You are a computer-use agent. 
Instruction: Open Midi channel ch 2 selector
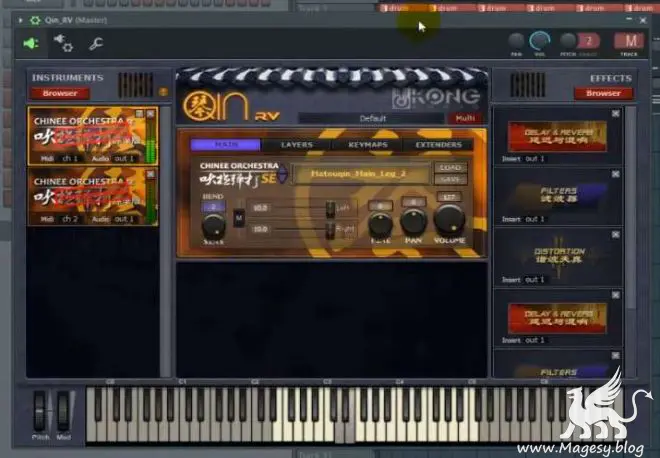70,219
